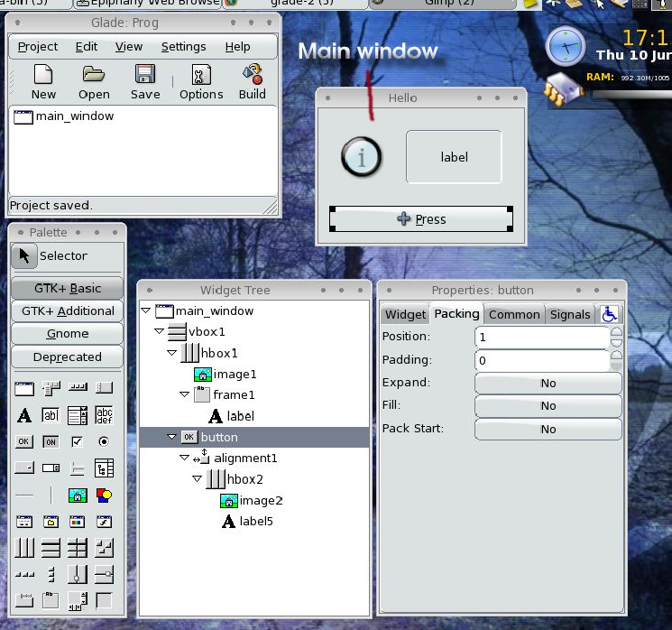The image size is (672, 630).
Task: Click the Build toolbar button
Action: pos(252,82)
